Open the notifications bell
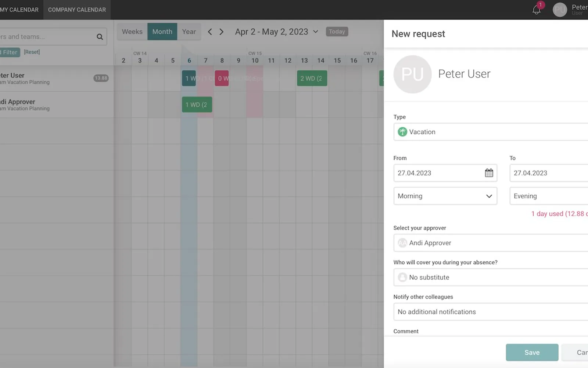 [537, 10]
